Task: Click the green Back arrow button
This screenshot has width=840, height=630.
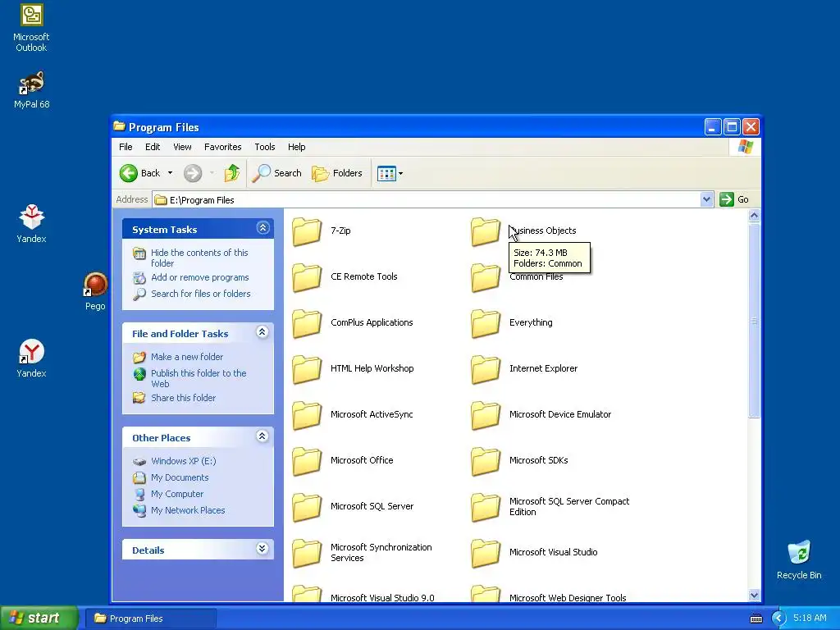Action: (x=129, y=173)
